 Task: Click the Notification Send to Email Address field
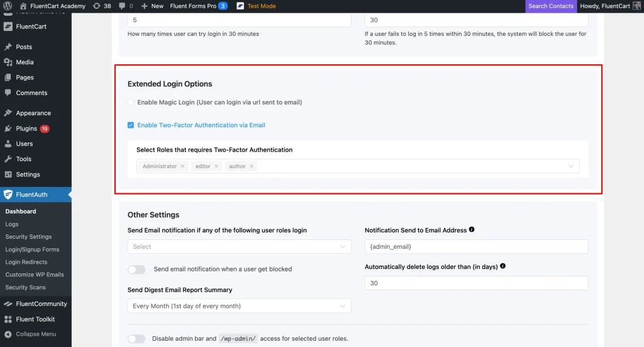(x=477, y=247)
